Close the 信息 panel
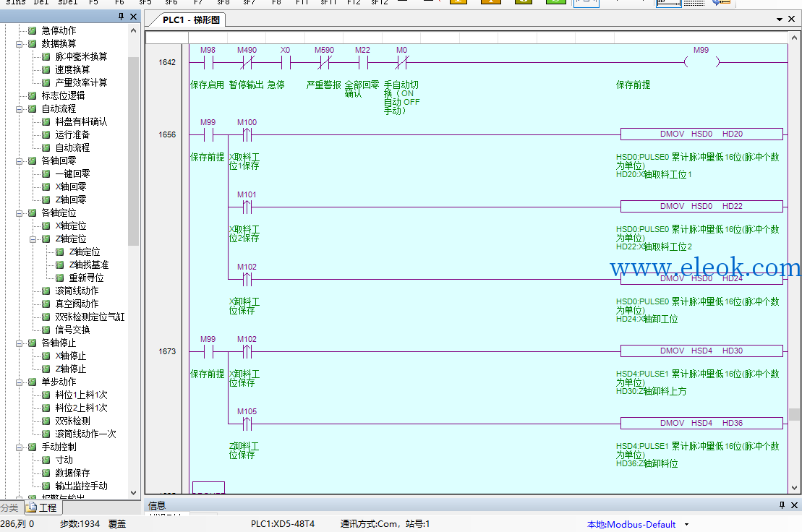 point(794,505)
